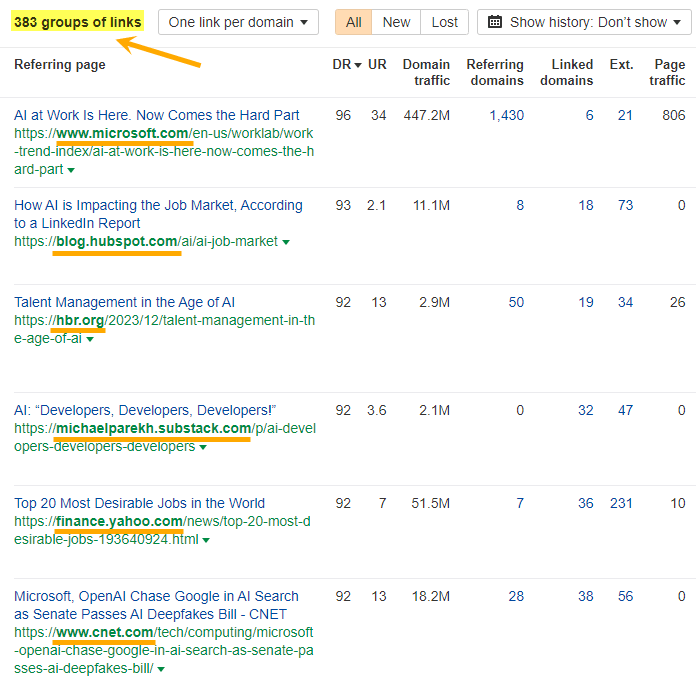Open the CNET 'Microsoft, OpenAI Chase Google' link
The height and width of the screenshot is (687, 696).
(x=156, y=605)
